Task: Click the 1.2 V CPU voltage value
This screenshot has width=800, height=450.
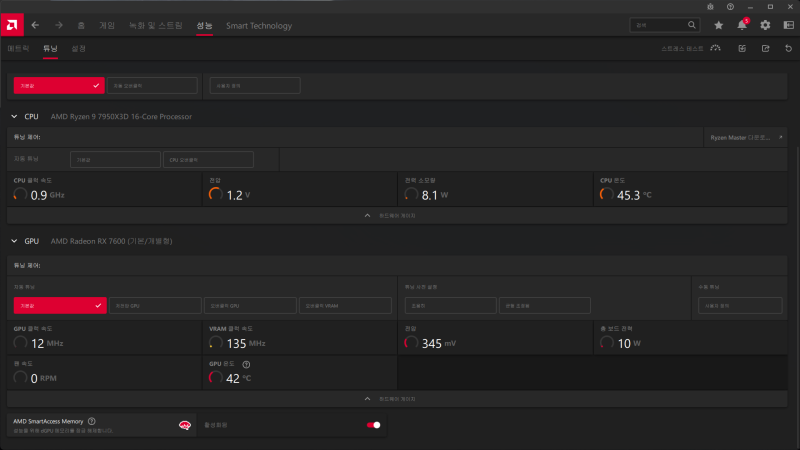Action: [x=234, y=195]
